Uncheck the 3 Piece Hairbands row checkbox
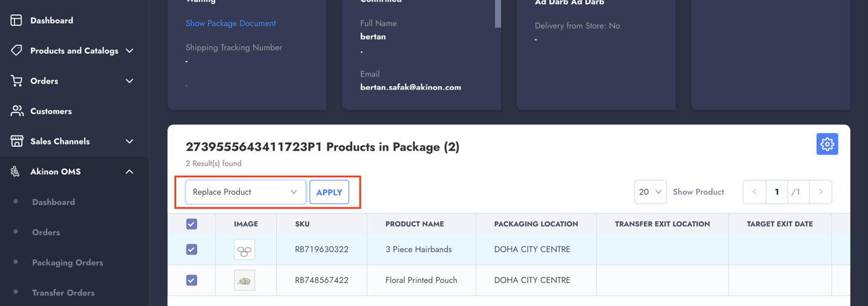The width and height of the screenshot is (868, 306). [192, 249]
